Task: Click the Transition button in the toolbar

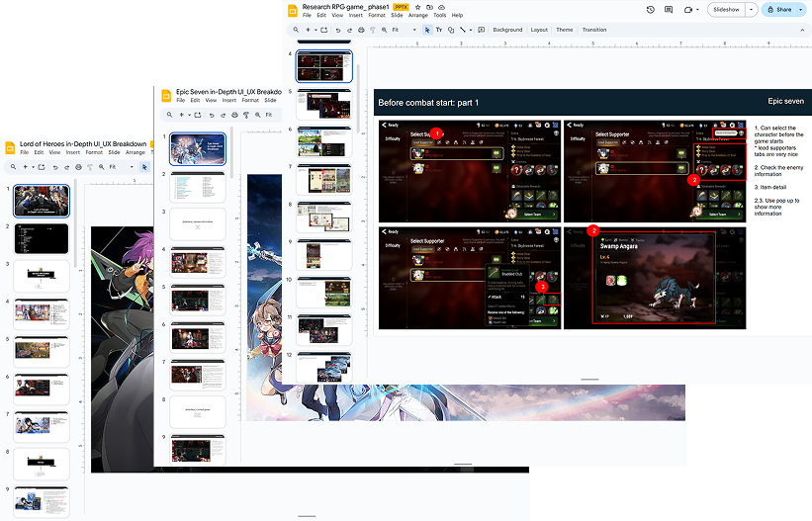Action: click(594, 30)
